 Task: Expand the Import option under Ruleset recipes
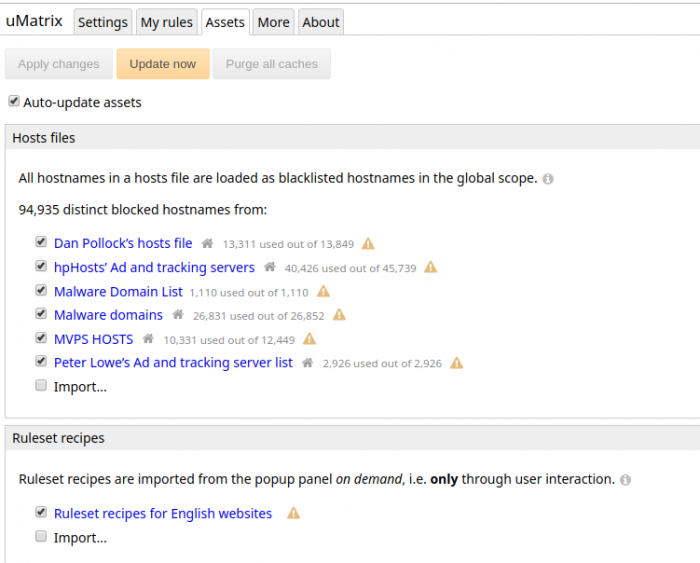80,537
